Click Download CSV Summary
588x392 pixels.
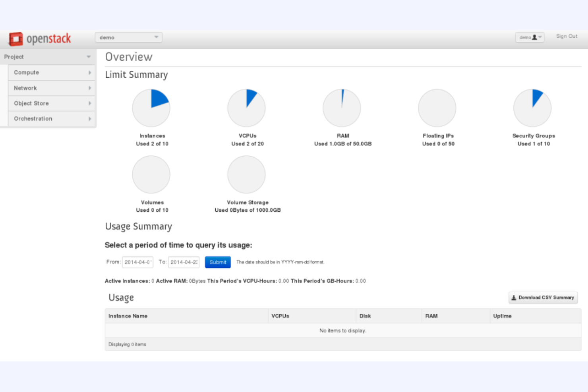pyautogui.click(x=543, y=297)
